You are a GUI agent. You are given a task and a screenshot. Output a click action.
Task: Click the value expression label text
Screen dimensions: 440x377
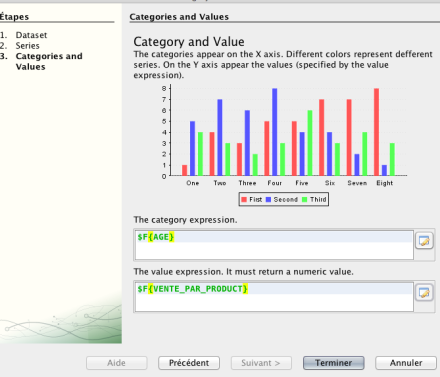243,272
